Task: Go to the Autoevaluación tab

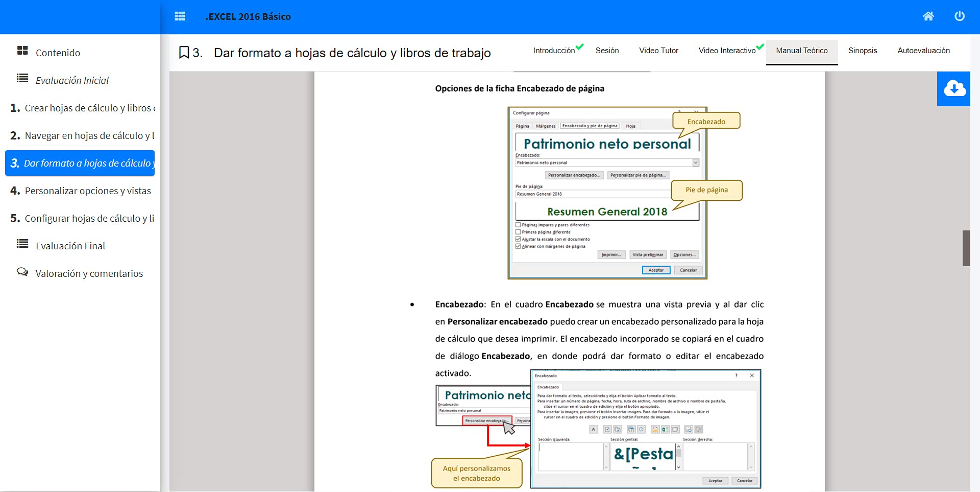Action: coord(923,51)
